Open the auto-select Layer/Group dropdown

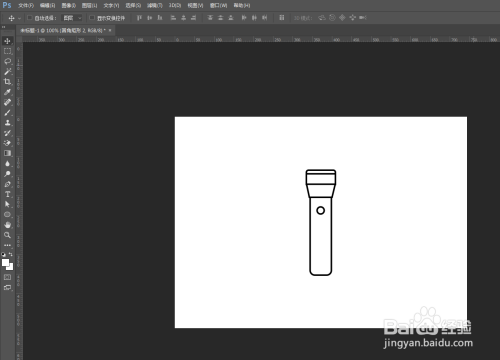(x=72, y=18)
